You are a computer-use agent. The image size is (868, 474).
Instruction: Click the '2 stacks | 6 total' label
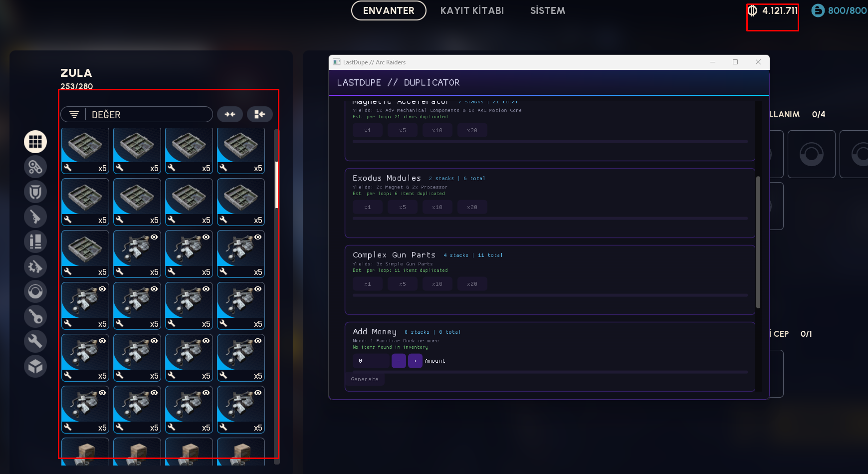(x=457, y=178)
